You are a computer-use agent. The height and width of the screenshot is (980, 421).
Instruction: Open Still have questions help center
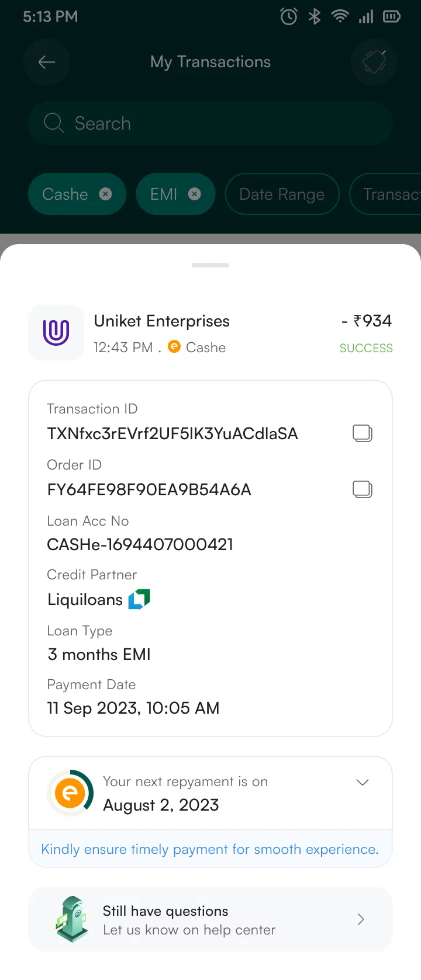(210, 919)
